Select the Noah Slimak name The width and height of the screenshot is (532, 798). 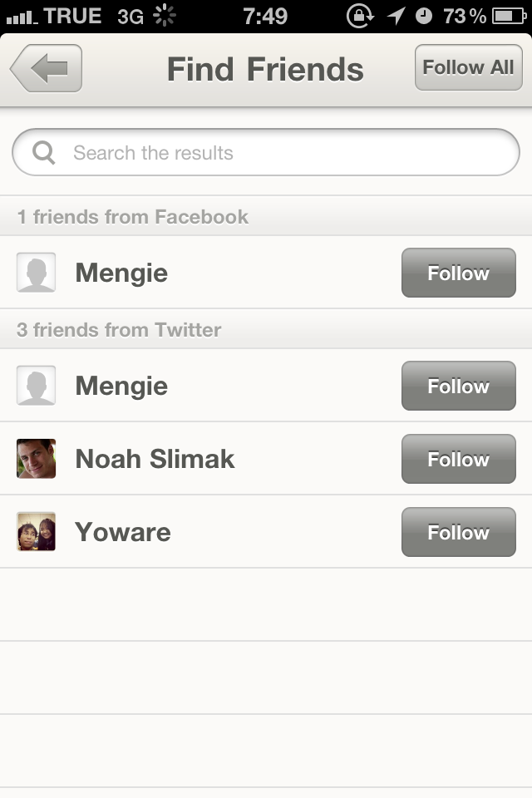click(x=155, y=459)
